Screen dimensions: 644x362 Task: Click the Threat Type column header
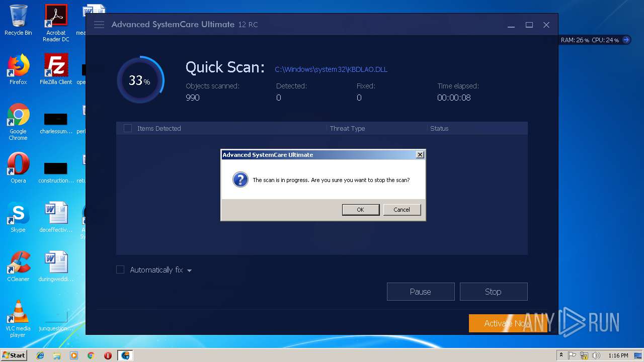click(347, 128)
